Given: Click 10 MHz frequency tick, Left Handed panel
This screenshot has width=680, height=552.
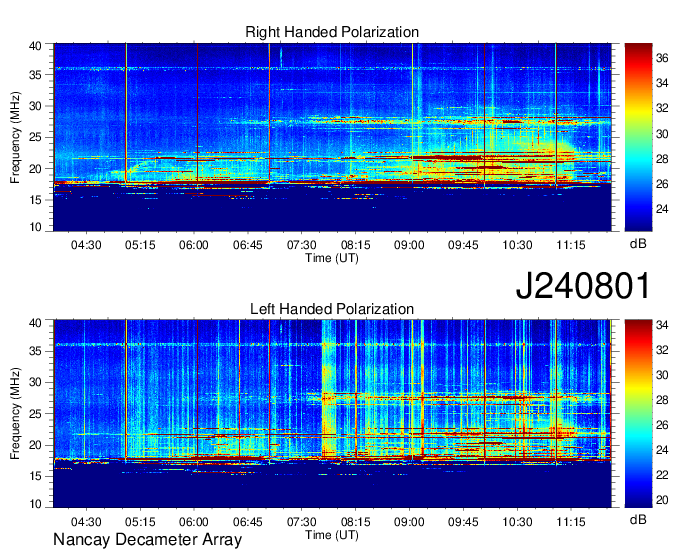Looking at the screenshot, I should (x=36, y=504).
